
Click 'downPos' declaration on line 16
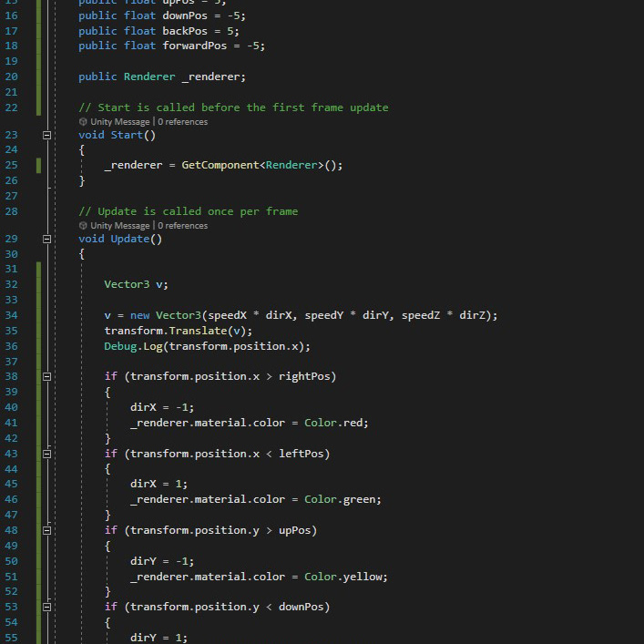(x=185, y=15)
